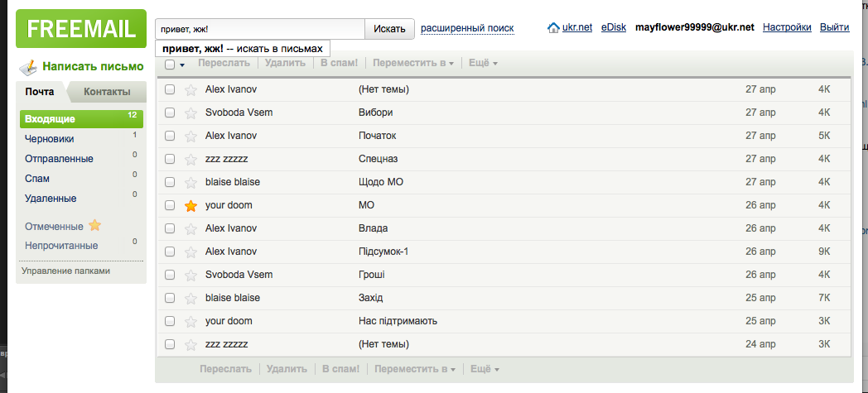Click the ukr.net home icon

pyautogui.click(x=554, y=28)
